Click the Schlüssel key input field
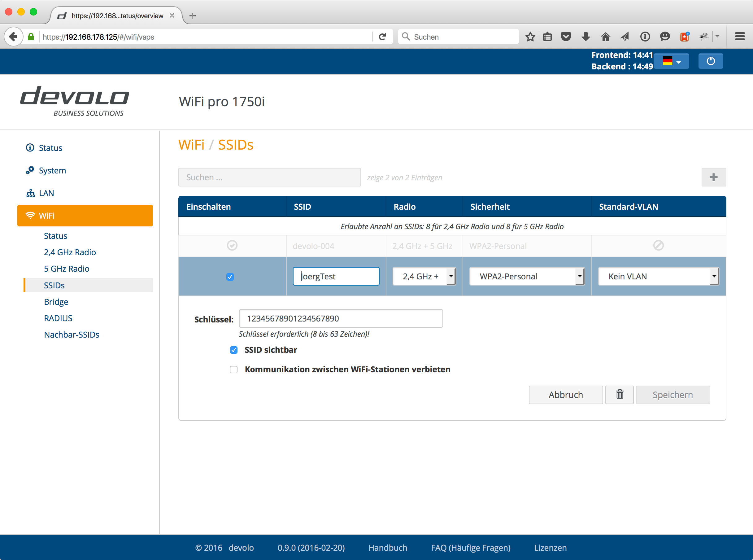 tap(341, 318)
